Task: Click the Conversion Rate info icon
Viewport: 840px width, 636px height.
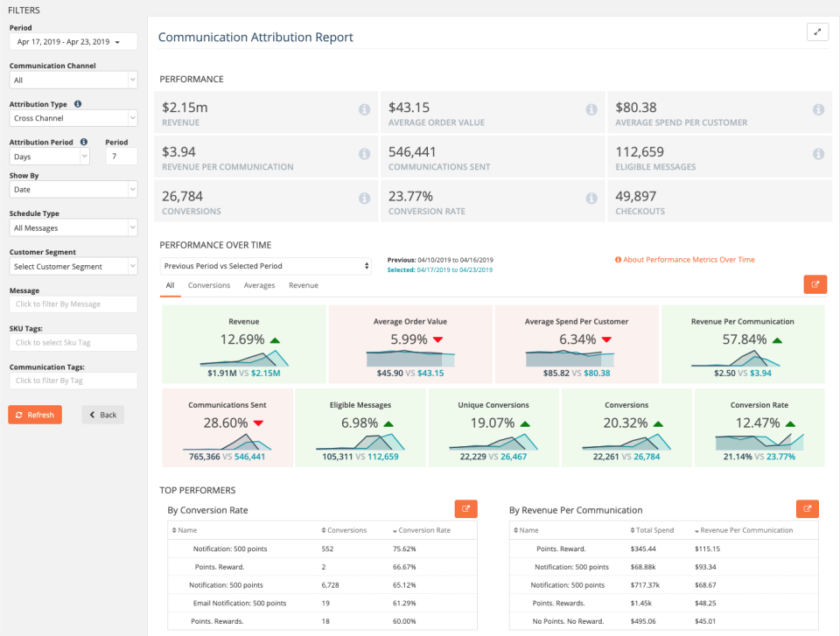Action: (591, 198)
